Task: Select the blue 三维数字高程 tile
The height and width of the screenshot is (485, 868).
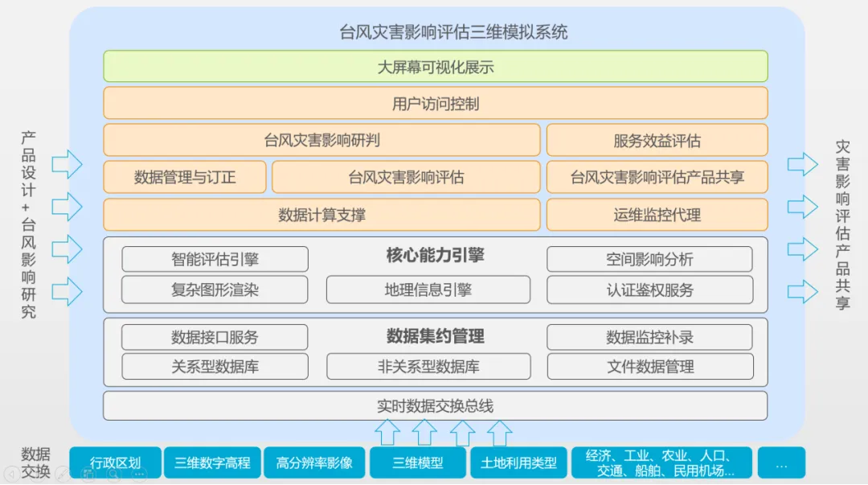Action: pyautogui.click(x=212, y=462)
